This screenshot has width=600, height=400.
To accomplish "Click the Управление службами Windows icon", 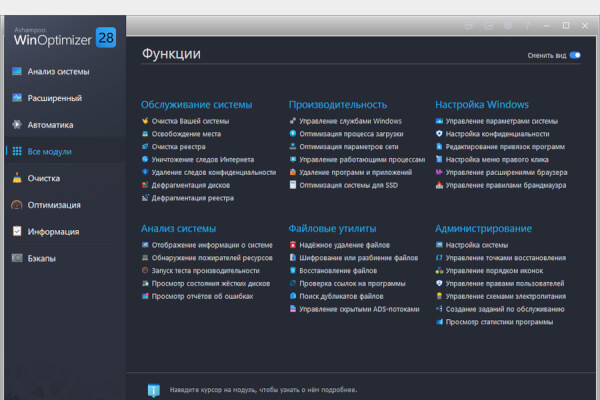I will point(293,121).
